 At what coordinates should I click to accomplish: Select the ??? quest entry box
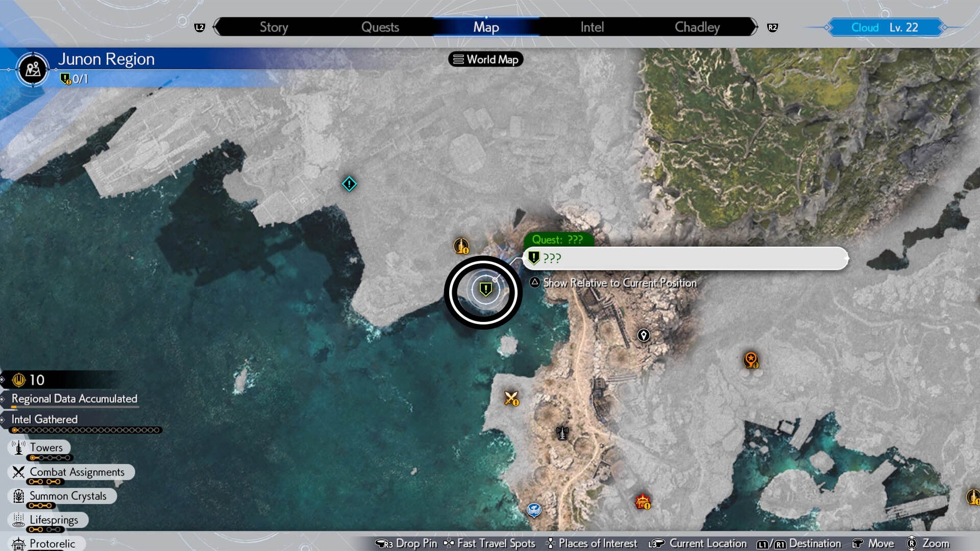pyautogui.click(x=685, y=258)
